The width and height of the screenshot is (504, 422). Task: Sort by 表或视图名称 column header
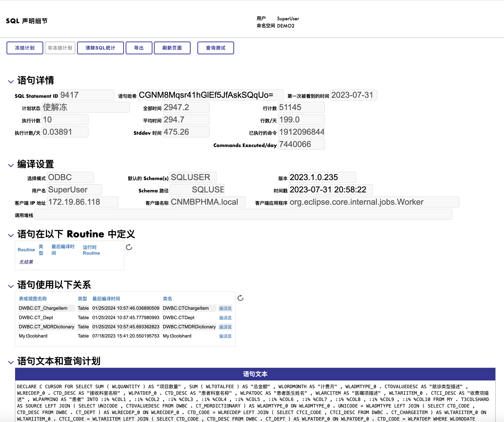33,299
